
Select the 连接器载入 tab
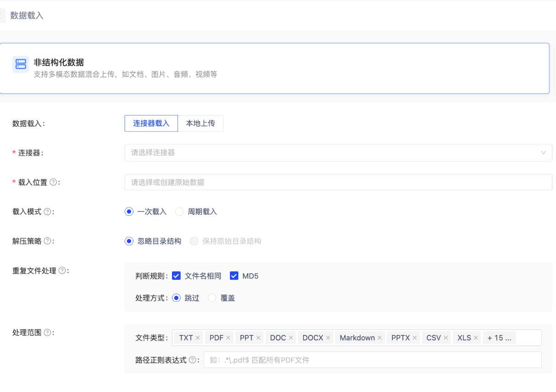pos(151,123)
